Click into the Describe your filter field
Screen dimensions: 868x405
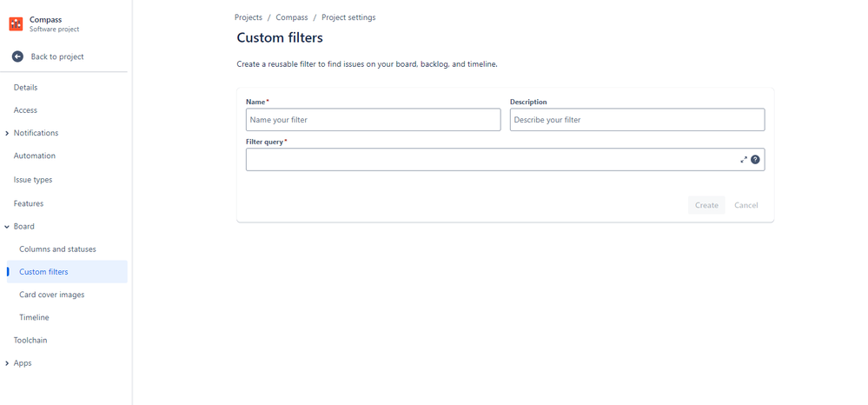coord(637,120)
